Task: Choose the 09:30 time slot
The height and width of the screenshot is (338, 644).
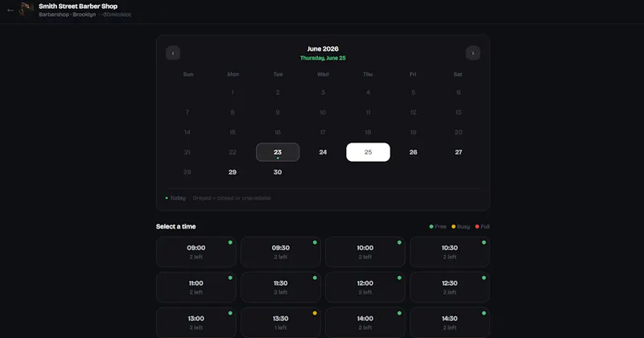Action: [x=280, y=252]
